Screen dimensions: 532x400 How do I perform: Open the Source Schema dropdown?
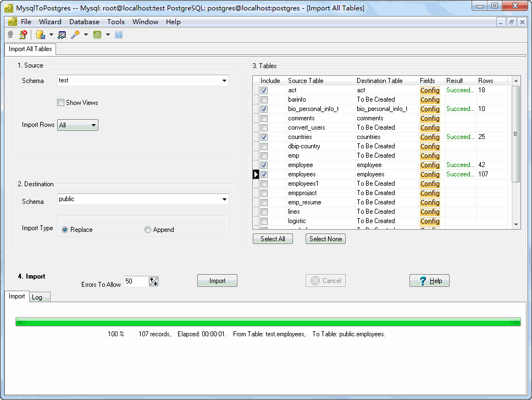click(x=224, y=81)
